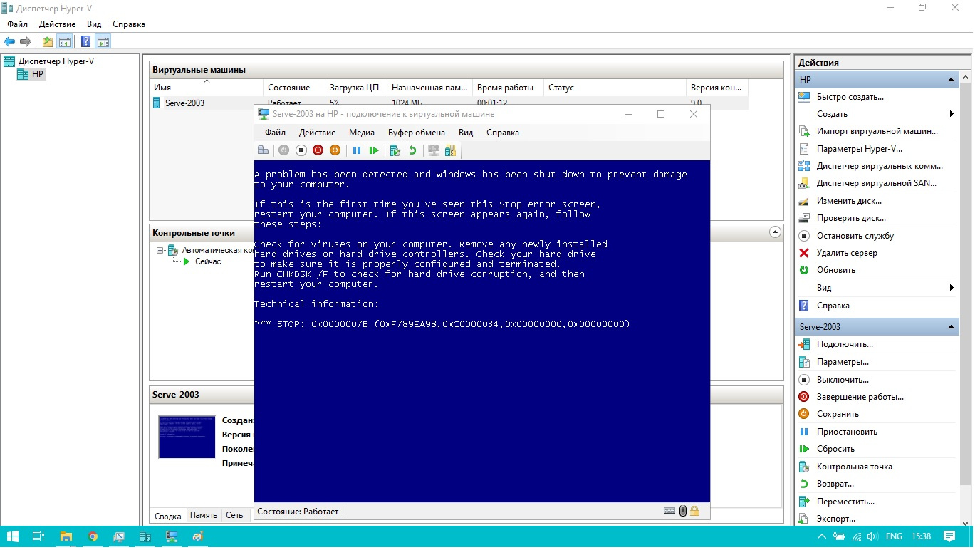This screenshot has height=550, width=980.
Task: Collapse the Контрольные точки panel chevron
Action: (775, 232)
